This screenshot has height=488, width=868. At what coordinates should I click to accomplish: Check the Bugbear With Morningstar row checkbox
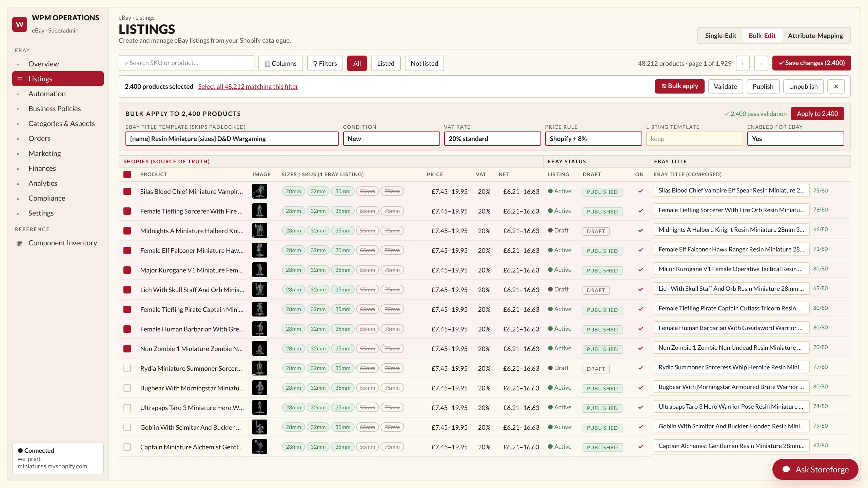pos(127,388)
